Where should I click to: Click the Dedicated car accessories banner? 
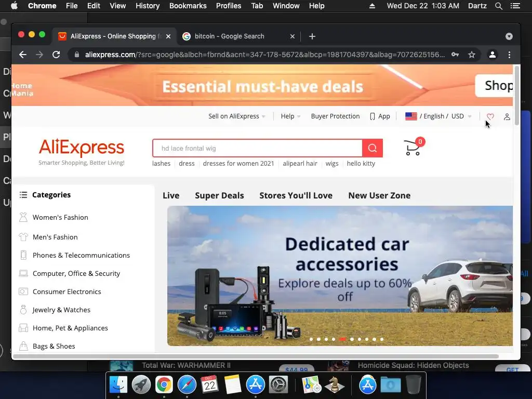coord(340,276)
